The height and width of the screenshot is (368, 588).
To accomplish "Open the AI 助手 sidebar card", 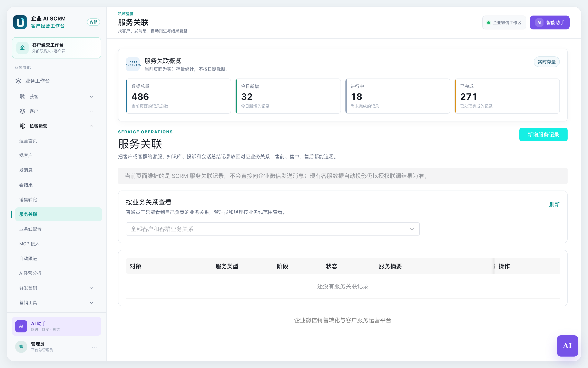I will click(x=56, y=326).
